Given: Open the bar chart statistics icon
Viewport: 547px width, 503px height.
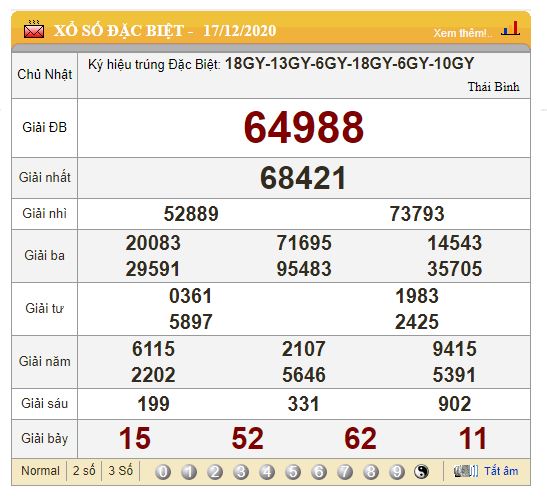Looking at the screenshot, I should pos(510,28).
